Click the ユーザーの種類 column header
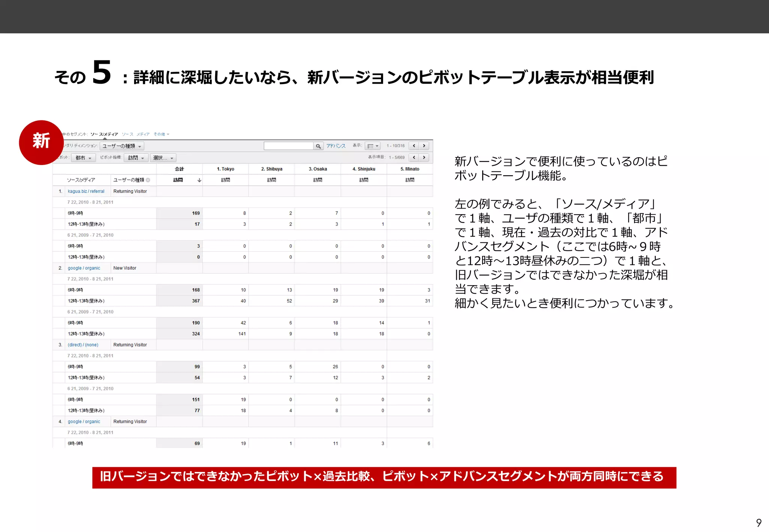The width and height of the screenshot is (769, 532). click(129, 180)
